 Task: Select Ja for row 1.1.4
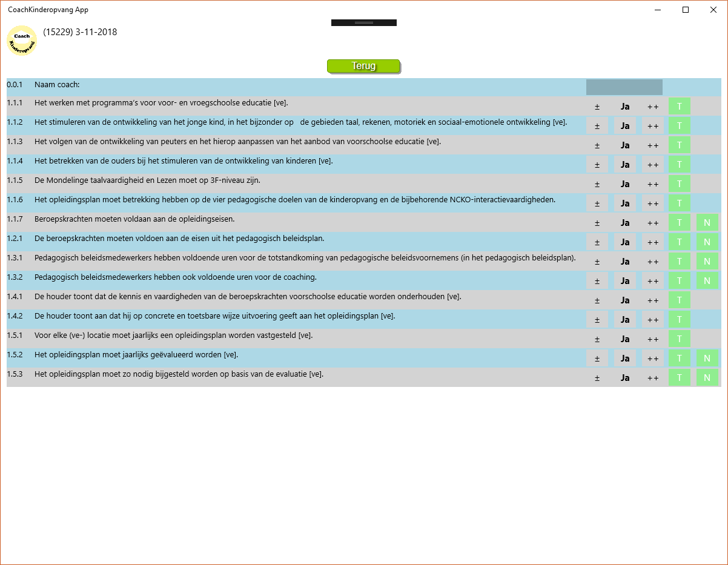(625, 165)
